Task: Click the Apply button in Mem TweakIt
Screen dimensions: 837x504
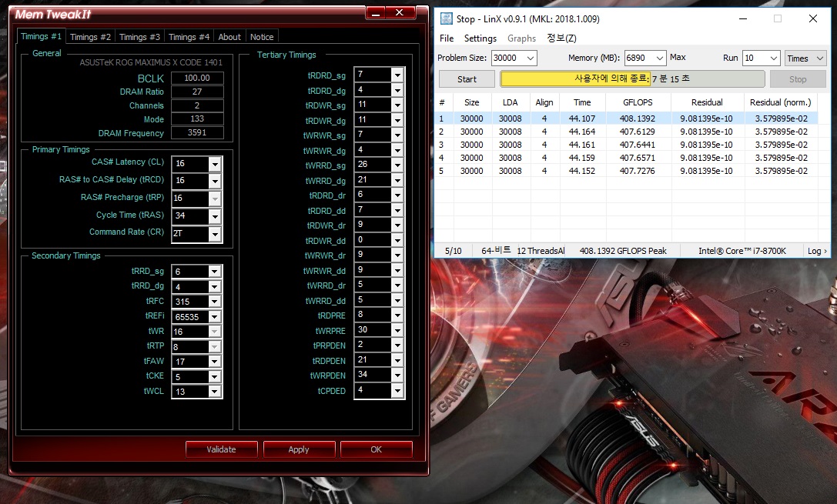Action: click(299, 449)
